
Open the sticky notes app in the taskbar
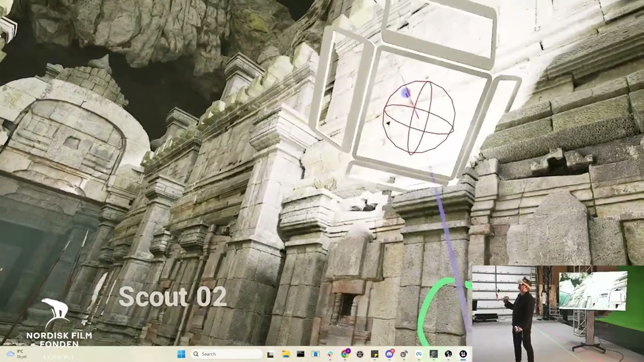[374, 354]
